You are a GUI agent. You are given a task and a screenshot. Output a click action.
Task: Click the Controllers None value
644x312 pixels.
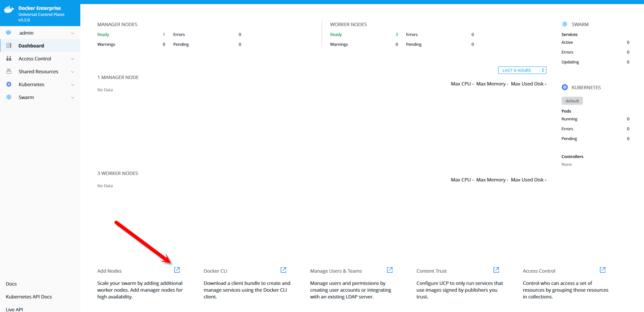(x=566, y=164)
